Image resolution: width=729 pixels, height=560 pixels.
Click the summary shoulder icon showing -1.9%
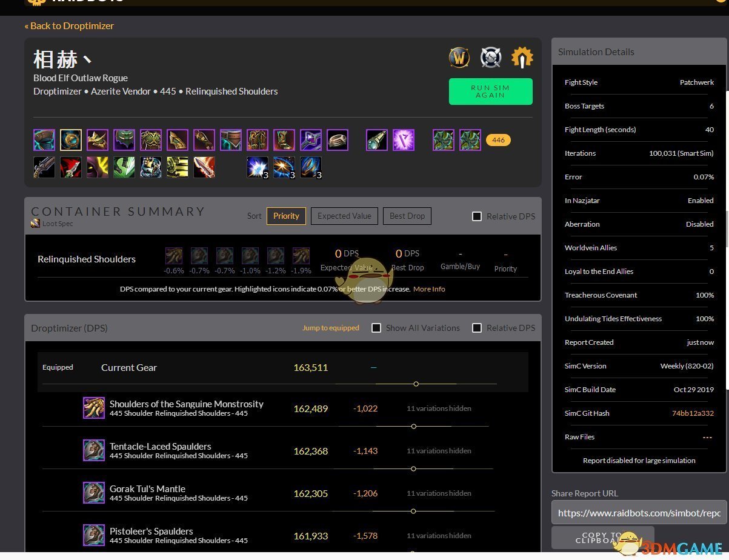point(301,256)
